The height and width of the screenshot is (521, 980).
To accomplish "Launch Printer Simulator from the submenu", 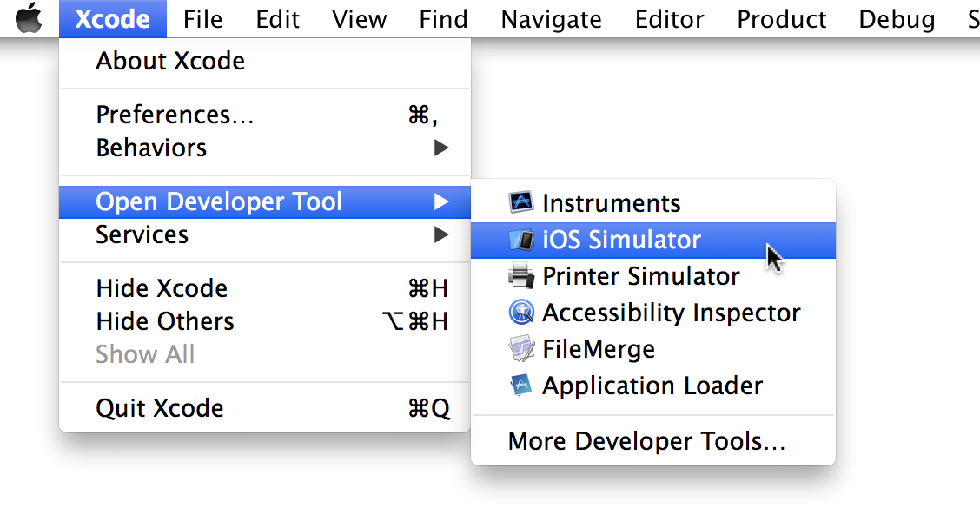I will pyautogui.click(x=653, y=276).
